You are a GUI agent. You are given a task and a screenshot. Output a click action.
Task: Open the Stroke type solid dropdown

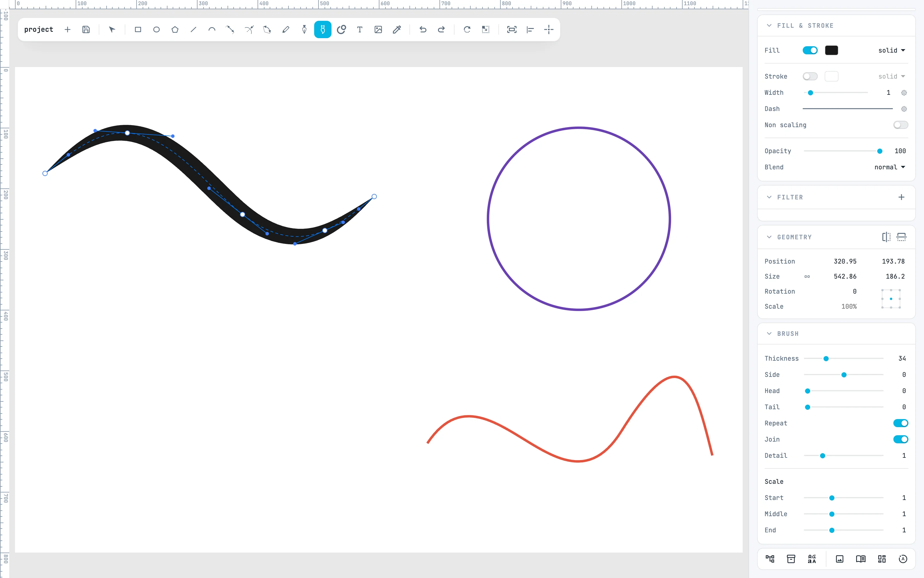(892, 77)
